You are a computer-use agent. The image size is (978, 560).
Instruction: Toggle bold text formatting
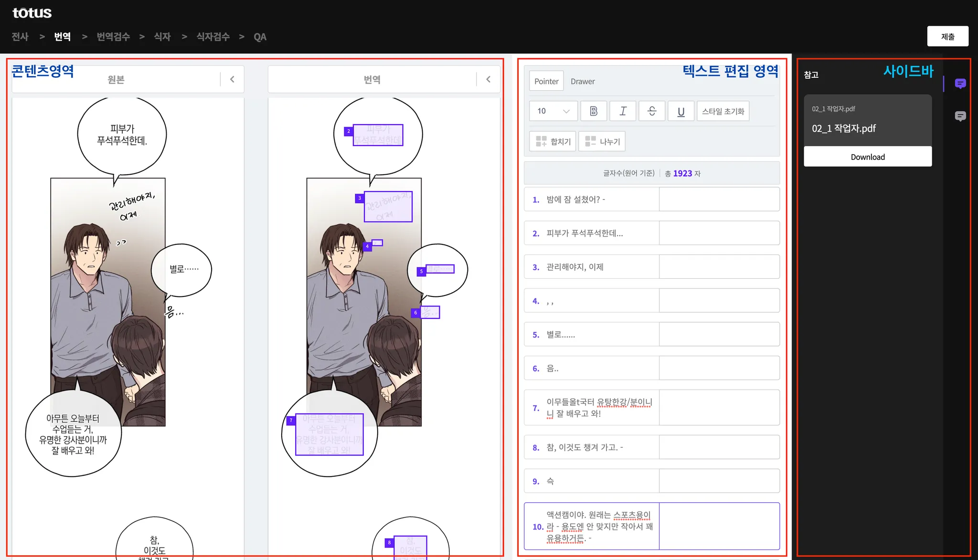click(x=594, y=111)
